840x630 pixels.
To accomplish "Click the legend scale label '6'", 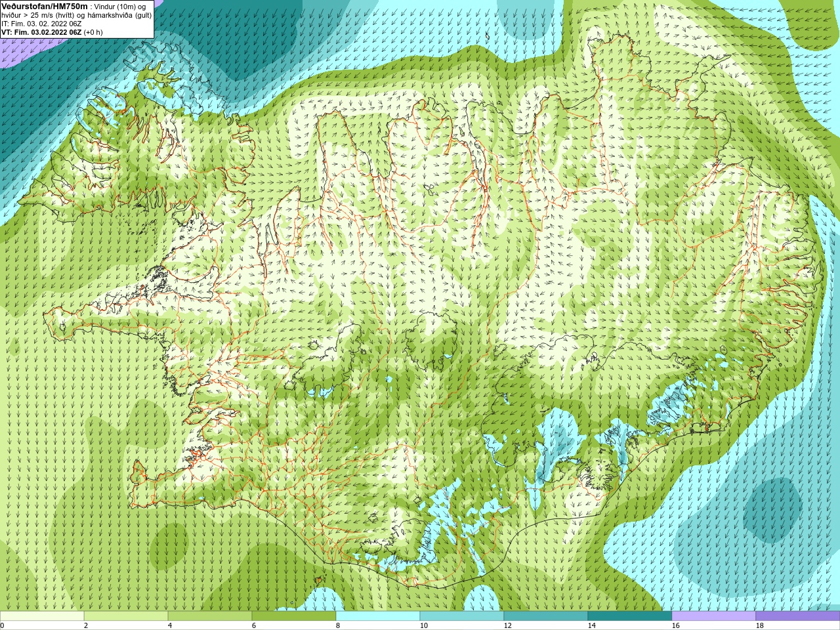I will pyautogui.click(x=254, y=625).
